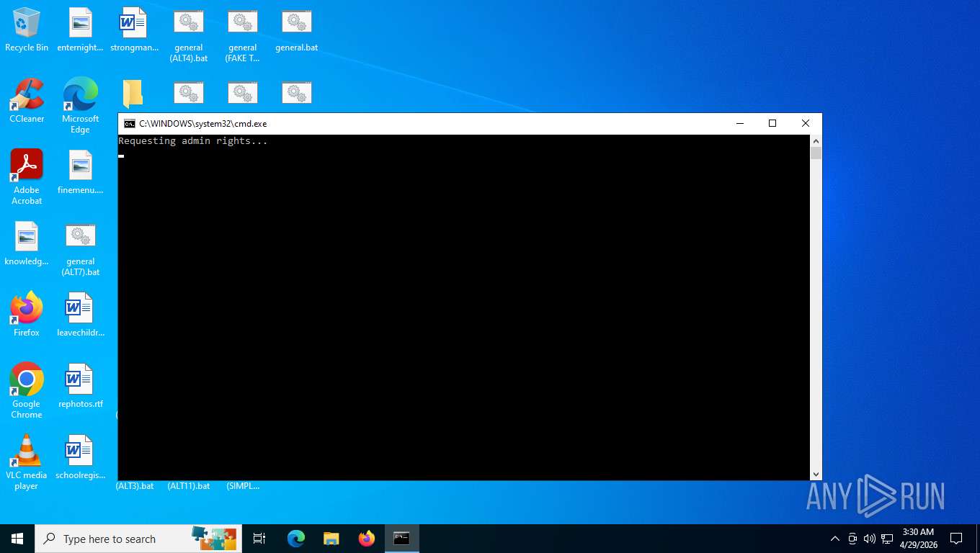Open Microsoft Edge from the taskbar
The width and height of the screenshot is (980, 553).
point(296,539)
